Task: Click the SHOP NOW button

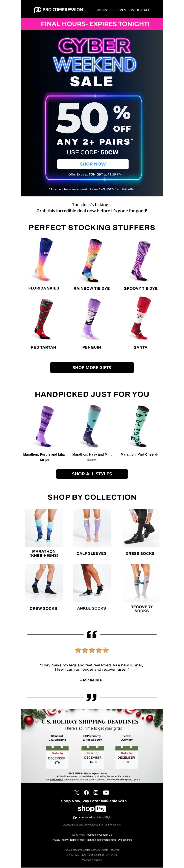Action: point(93,164)
